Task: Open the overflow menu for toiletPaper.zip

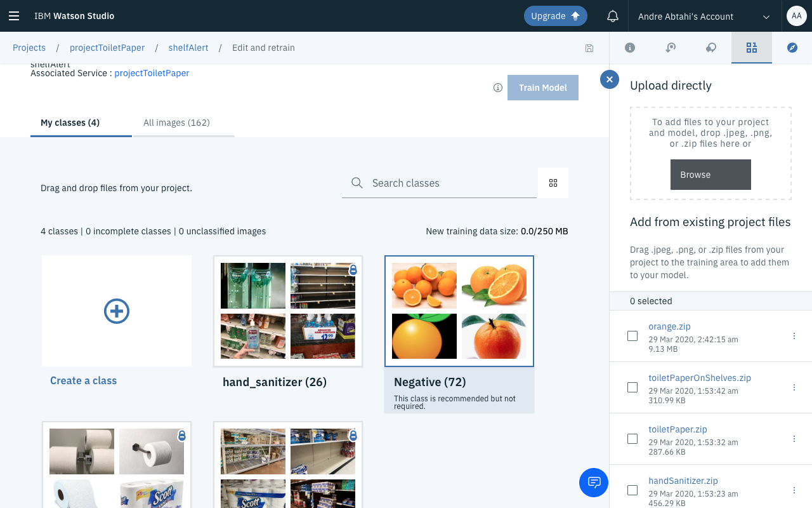Action: [x=794, y=439]
